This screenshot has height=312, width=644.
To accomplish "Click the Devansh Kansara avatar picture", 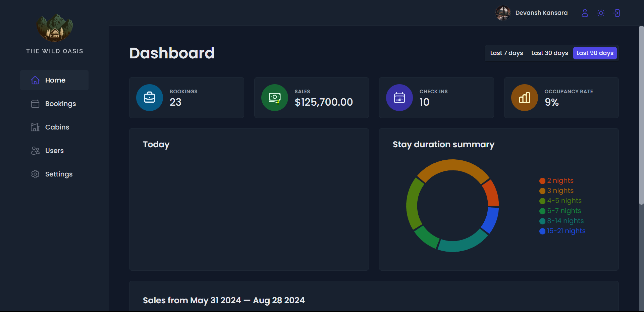I will point(503,13).
